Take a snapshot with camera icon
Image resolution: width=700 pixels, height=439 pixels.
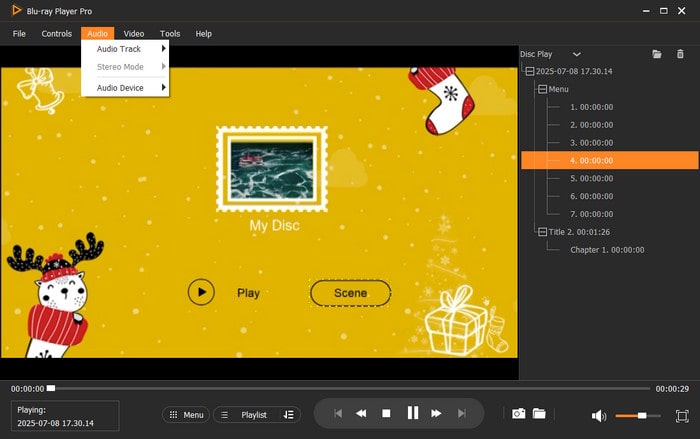tap(518, 414)
